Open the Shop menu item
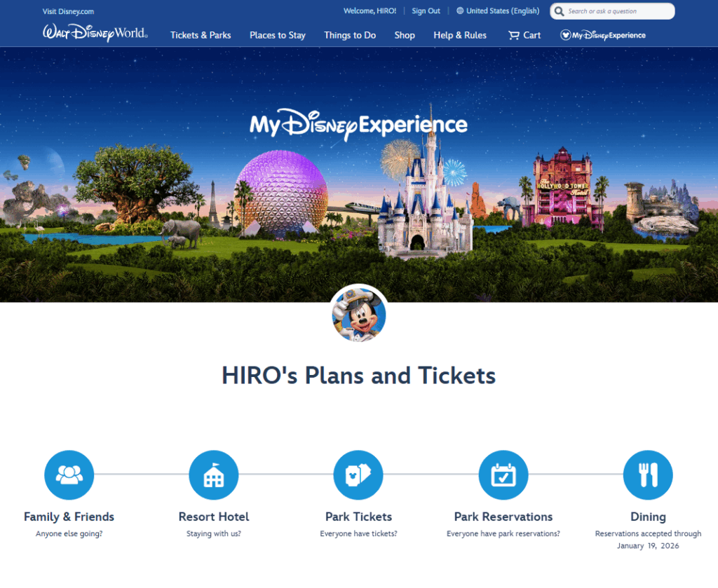Viewport: 718px width, 588px height. pos(405,35)
